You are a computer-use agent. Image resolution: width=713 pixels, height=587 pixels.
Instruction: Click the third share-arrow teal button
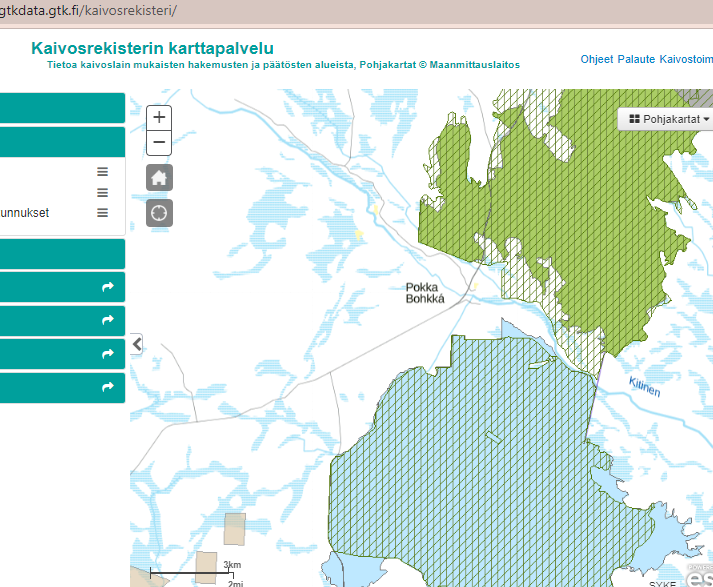click(62, 354)
